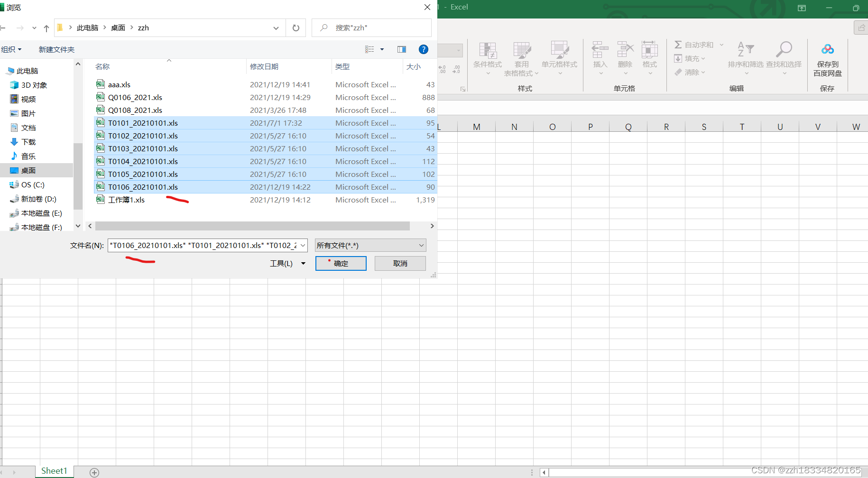The image size is (868, 478).
Task: Select 音乐 in navigation pane
Action: tap(28, 156)
